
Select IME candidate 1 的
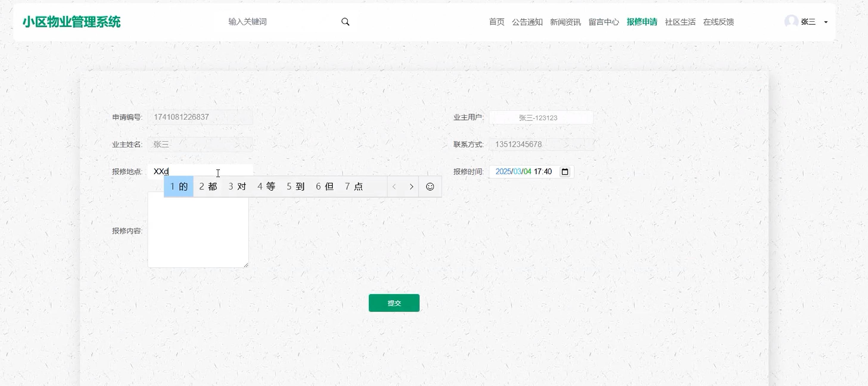point(179,187)
